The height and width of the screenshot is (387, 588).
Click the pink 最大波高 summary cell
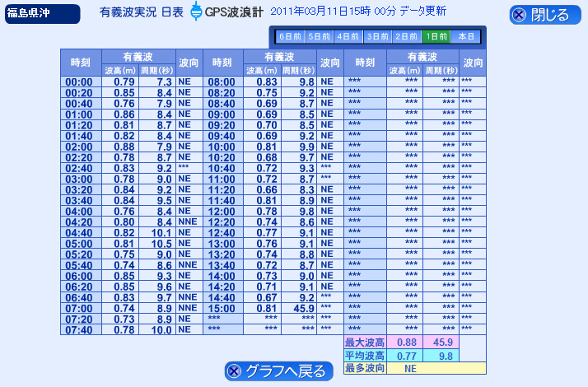click(365, 343)
